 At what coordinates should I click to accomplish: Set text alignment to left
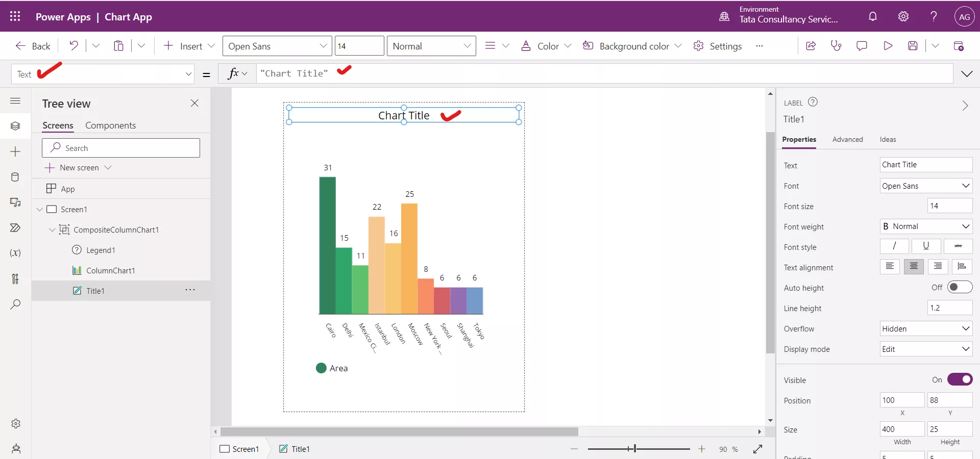(x=890, y=267)
